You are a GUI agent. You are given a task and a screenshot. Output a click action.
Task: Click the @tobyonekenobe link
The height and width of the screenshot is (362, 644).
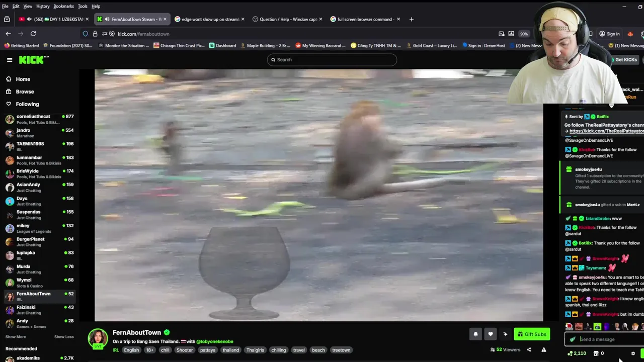coord(215,341)
